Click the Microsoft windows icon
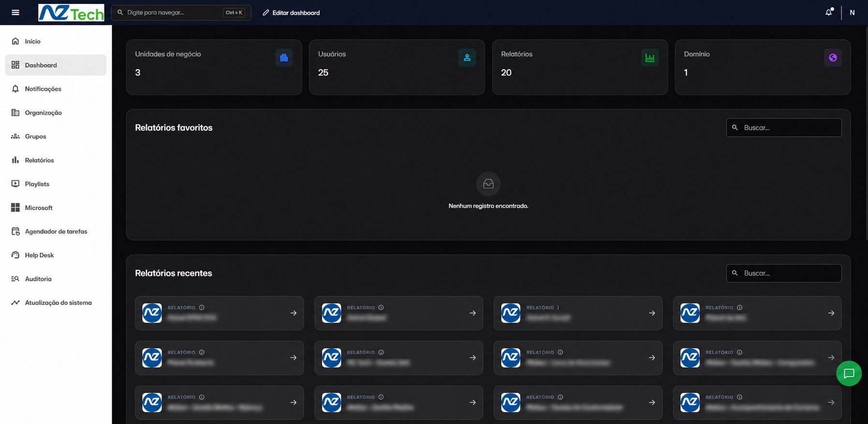The width and height of the screenshot is (868, 424). [15, 208]
